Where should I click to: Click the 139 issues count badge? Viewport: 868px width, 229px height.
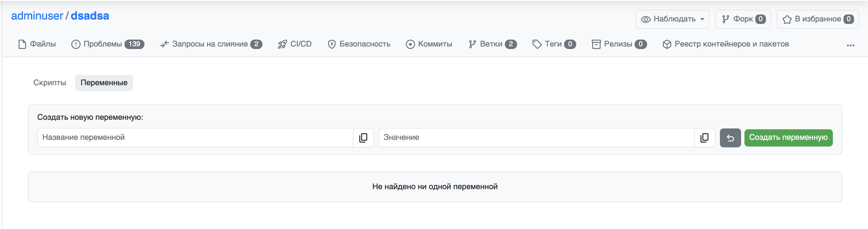click(x=134, y=44)
